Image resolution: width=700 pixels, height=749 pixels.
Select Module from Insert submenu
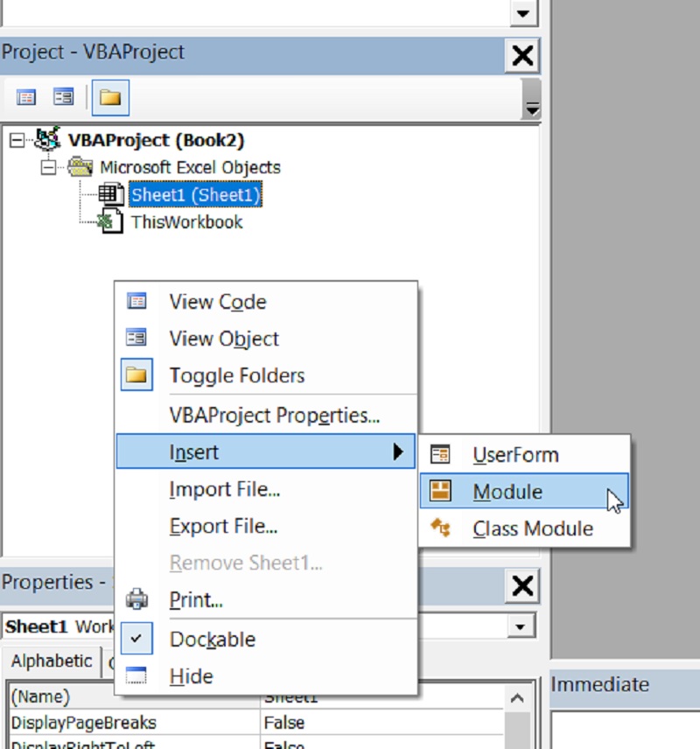coord(507,492)
